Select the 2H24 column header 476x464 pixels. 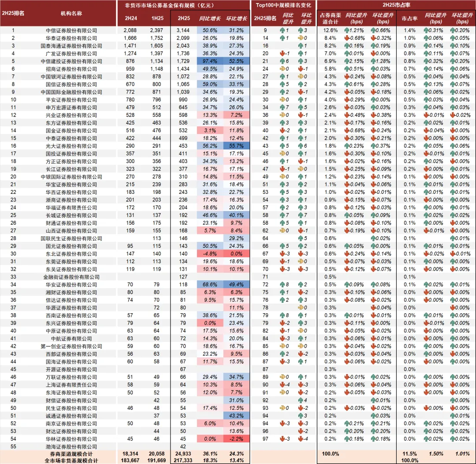(x=131, y=18)
